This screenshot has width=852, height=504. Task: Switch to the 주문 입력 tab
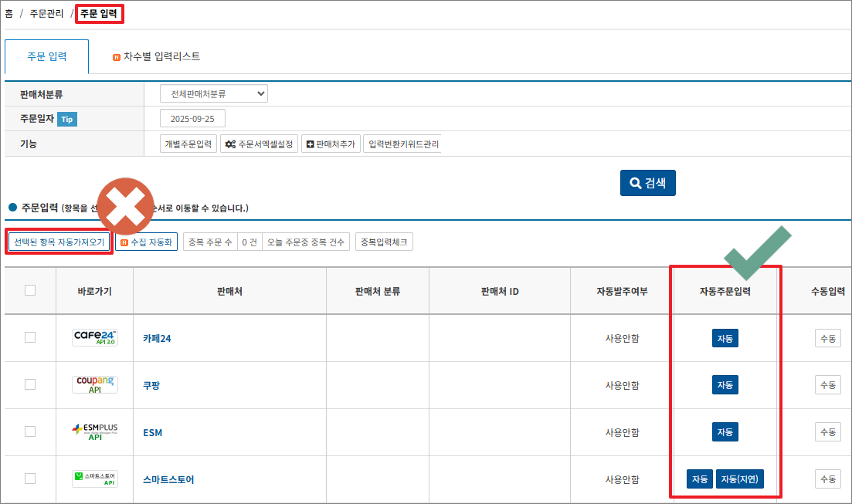(46, 56)
